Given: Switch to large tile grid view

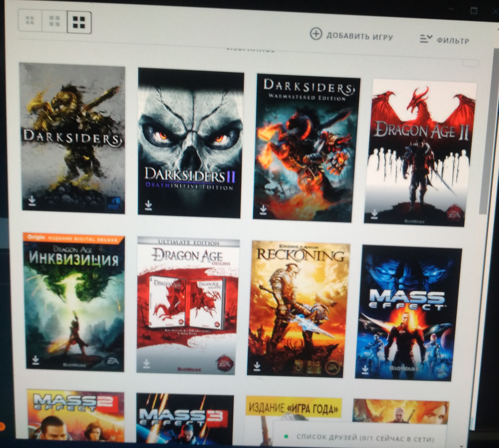Looking at the screenshot, I should [x=79, y=22].
